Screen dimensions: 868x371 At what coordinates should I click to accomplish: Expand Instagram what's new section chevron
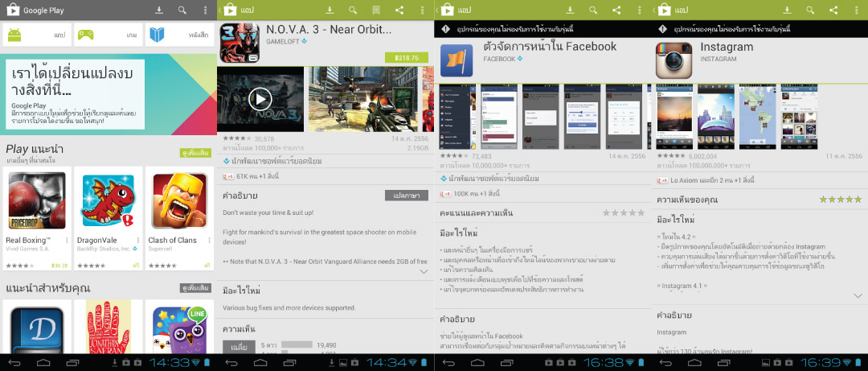(858, 296)
